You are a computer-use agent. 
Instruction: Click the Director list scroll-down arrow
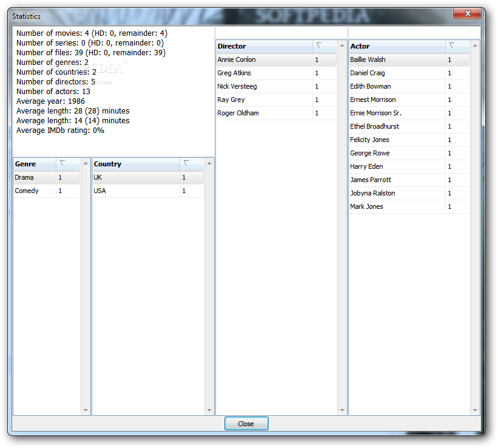[342, 410]
